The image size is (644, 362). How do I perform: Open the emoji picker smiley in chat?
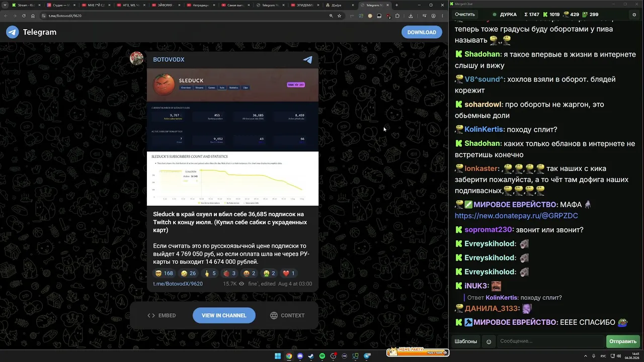click(489, 342)
